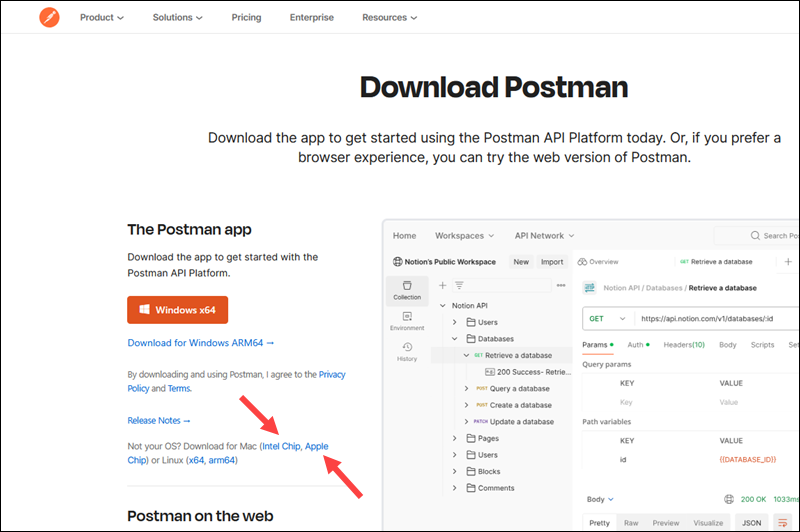Click the response network globe icon

pyautogui.click(x=729, y=499)
